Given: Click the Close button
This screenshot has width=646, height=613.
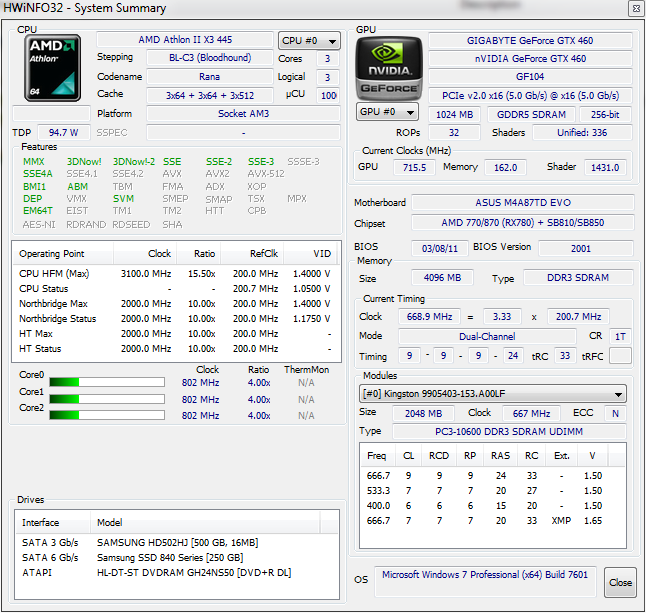Looking at the screenshot, I should point(620,583).
